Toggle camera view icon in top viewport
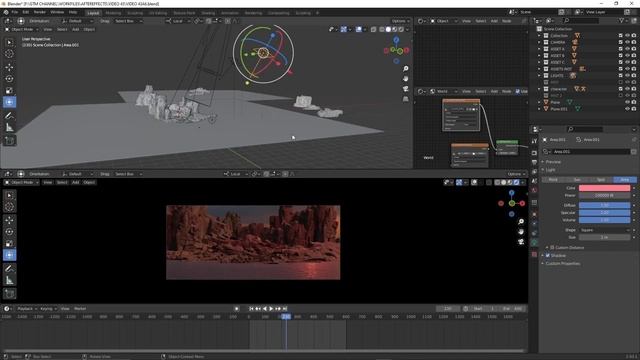This screenshot has width=640, height=360. coord(405,89)
